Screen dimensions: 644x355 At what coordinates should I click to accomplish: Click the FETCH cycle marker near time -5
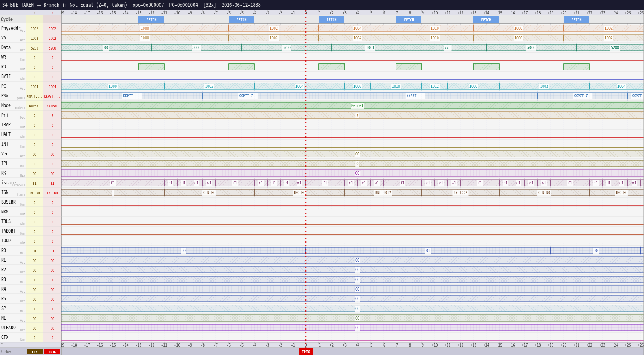[242, 20]
